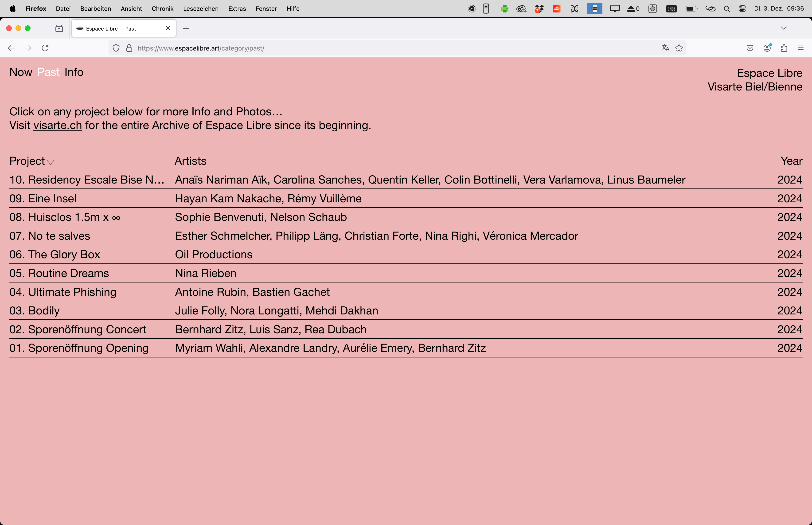The height and width of the screenshot is (525, 812).
Task: Expand the list all tabs chevron
Action: pyautogui.click(x=783, y=28)
